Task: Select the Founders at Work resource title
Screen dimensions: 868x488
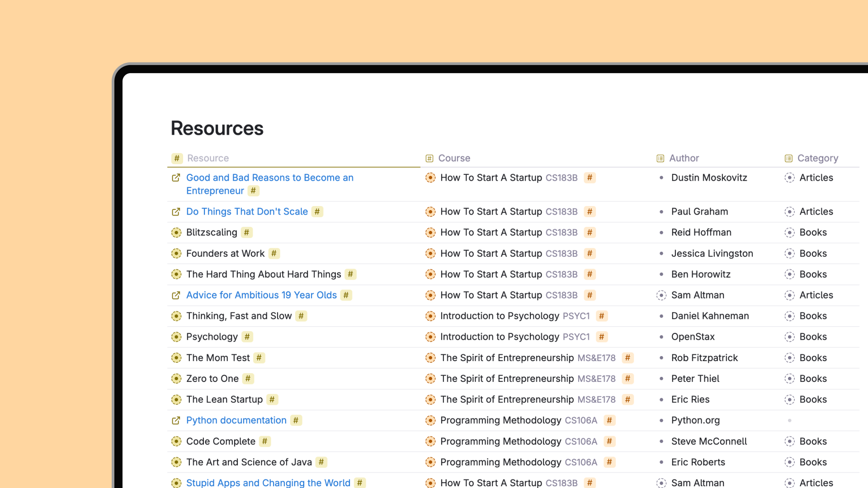Action: (x=225, y=254)
